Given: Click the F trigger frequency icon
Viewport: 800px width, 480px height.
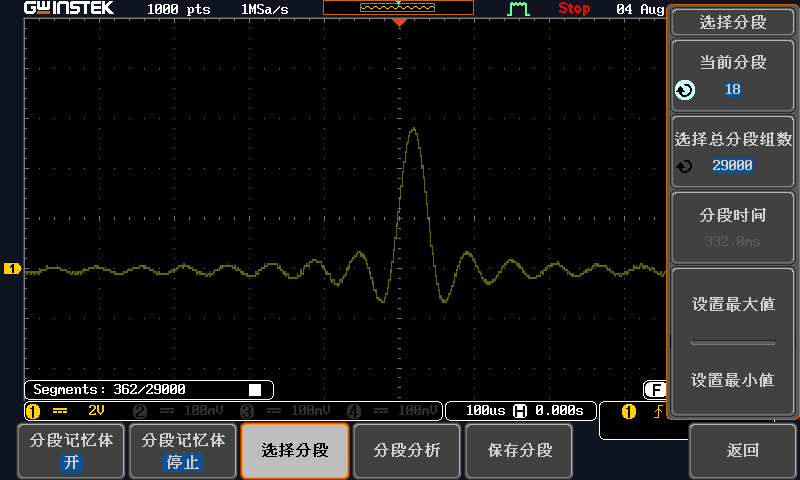Looking at the screenshot, I should tap(655, 389).
